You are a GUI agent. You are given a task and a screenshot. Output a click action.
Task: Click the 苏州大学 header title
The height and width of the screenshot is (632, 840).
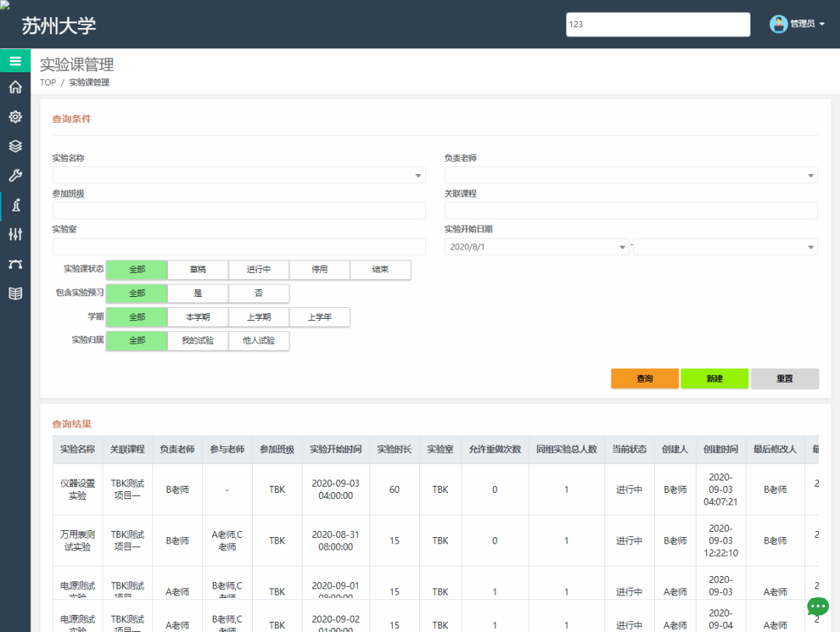(59, 25)
